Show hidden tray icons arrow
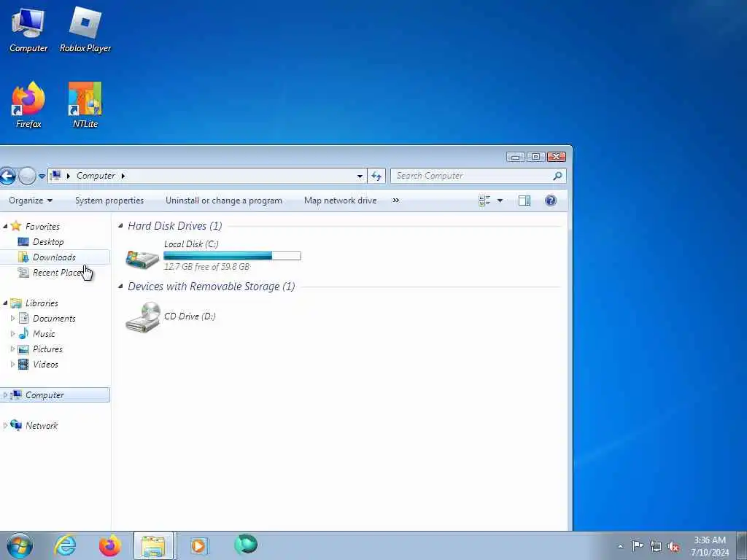The image size is (747, 560). 620,546
